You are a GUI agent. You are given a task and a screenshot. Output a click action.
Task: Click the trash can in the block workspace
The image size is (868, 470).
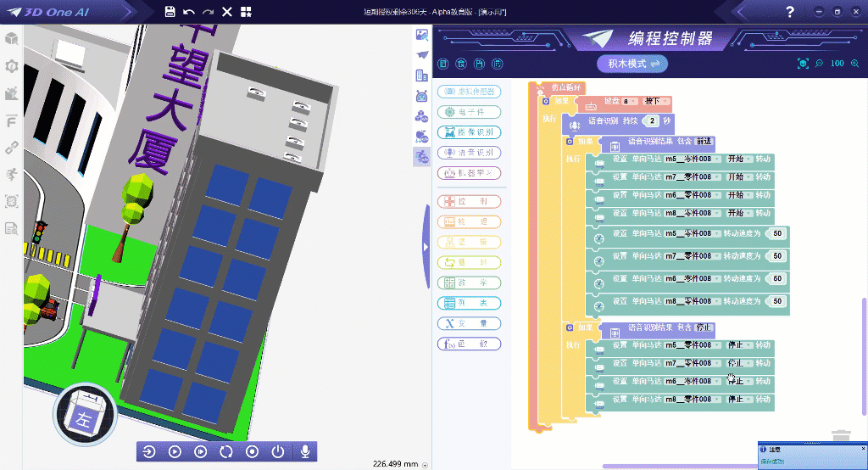(x=840, y=436)
